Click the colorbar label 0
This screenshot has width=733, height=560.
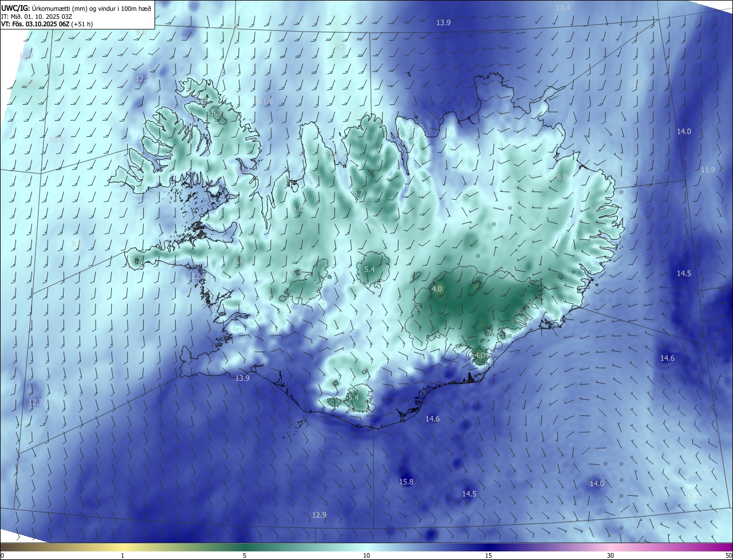click(2, 555)
